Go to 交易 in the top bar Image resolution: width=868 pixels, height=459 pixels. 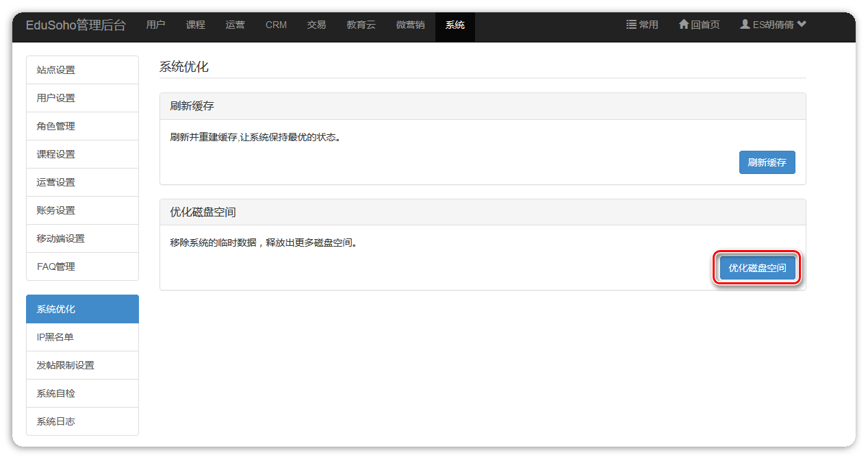(x=316, y=25)
